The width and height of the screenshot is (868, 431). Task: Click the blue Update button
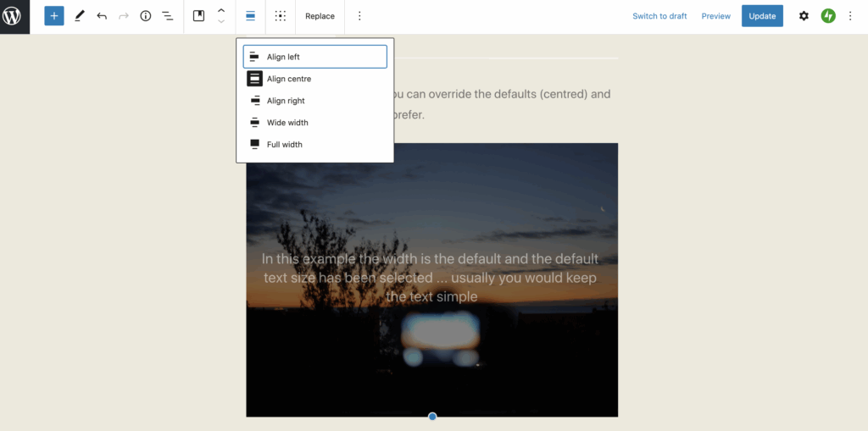[x=762, y=16]
